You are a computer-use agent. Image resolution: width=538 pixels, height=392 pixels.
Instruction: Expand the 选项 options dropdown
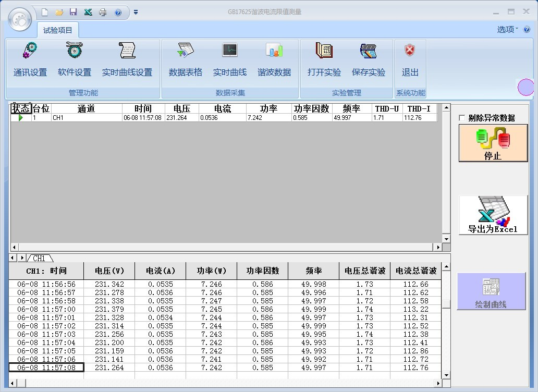pos(508,30)
